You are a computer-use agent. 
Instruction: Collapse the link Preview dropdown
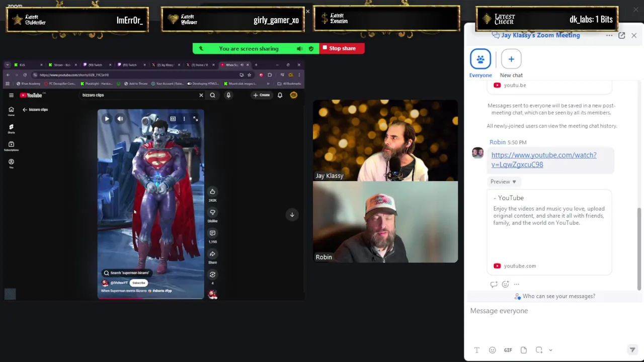click(503, 182)
